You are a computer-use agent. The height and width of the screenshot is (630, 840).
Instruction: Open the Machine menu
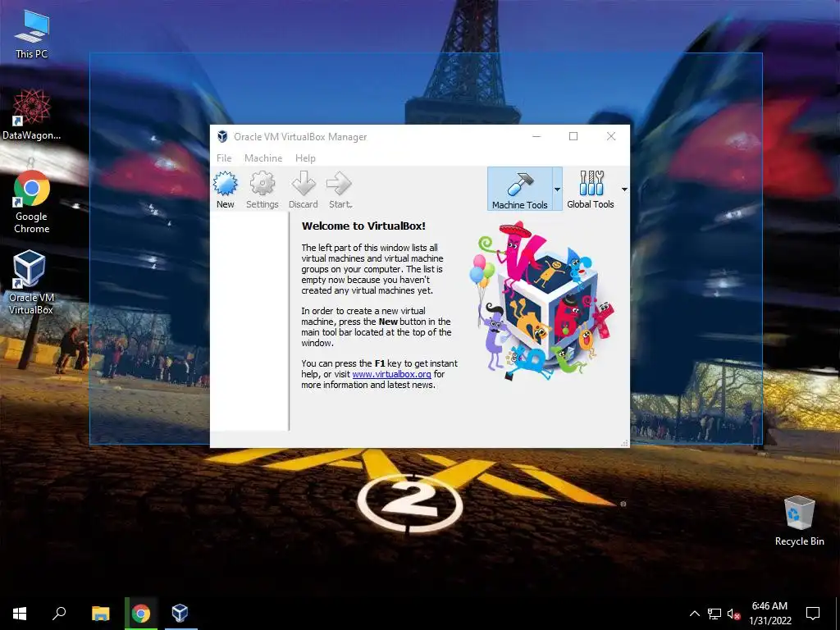pos(263,158)
